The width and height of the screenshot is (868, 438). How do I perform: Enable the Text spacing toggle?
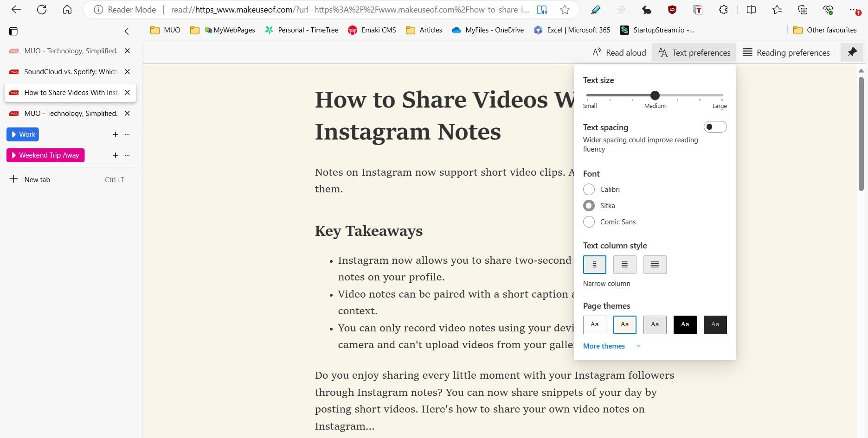point(715,126)
